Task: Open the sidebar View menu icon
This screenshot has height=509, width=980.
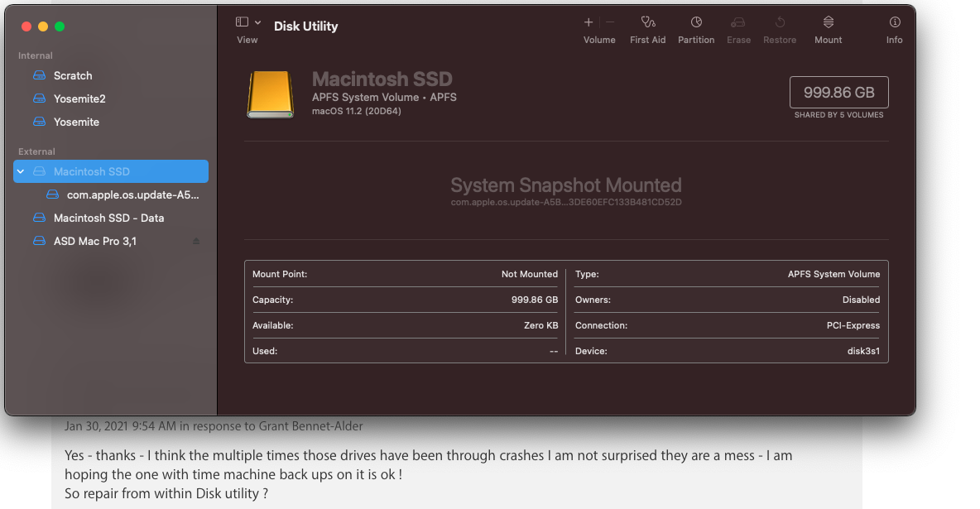Action: [242, 22]
